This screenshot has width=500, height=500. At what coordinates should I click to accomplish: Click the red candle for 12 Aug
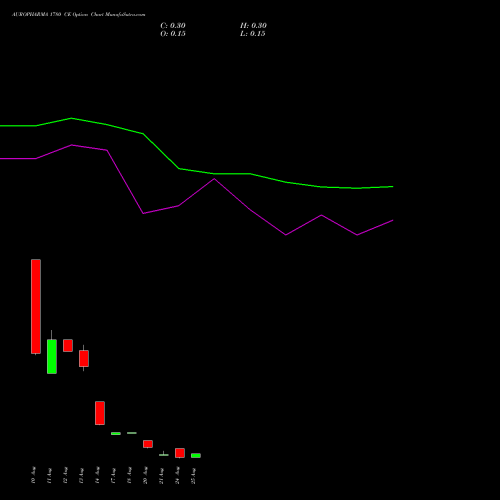point(68,345)
